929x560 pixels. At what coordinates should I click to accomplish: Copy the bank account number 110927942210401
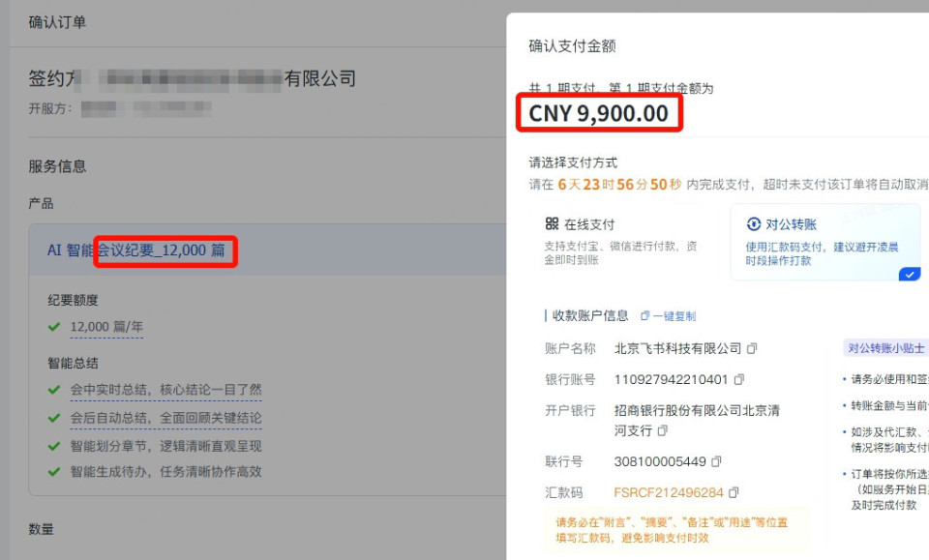coord(738,379)
